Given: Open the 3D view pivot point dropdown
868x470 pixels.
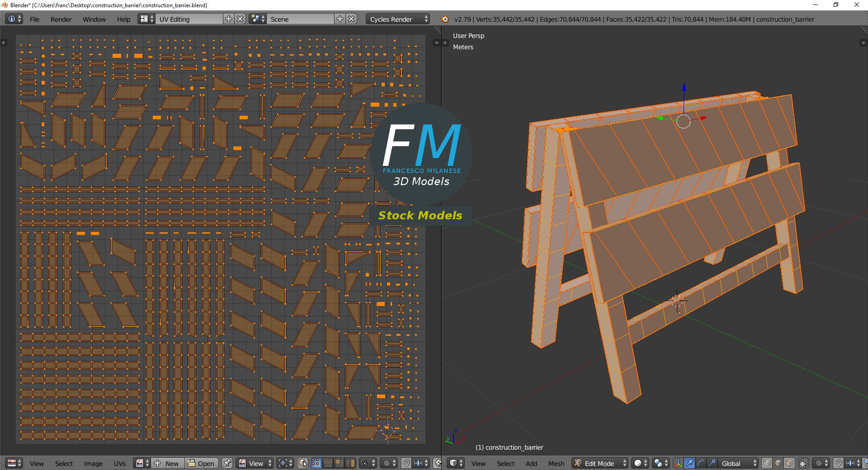Looking at the screenshot, I should pos(661,463).
